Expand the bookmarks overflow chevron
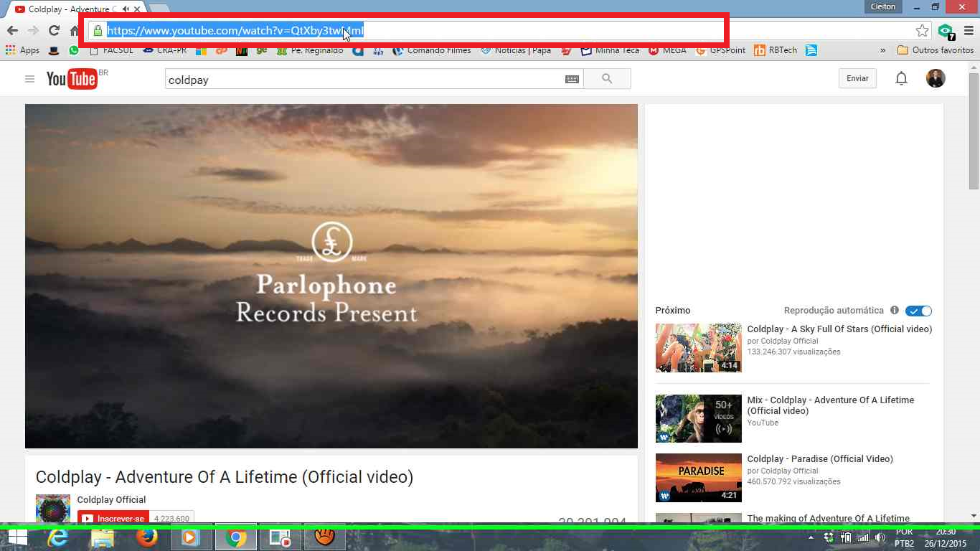Image resolution: width=980 pixels, height=551 pixels. (x=882, y=50)
